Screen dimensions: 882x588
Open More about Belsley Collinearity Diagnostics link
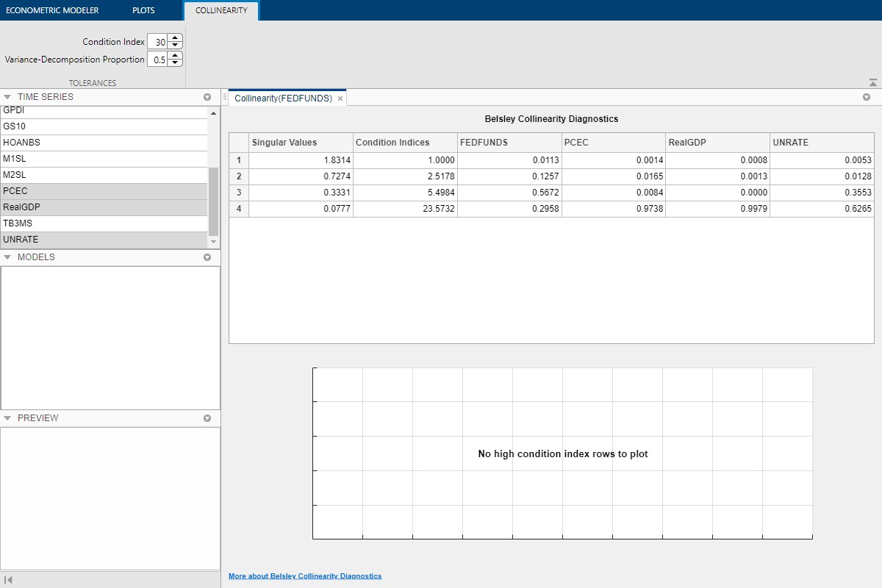[305, 576]
